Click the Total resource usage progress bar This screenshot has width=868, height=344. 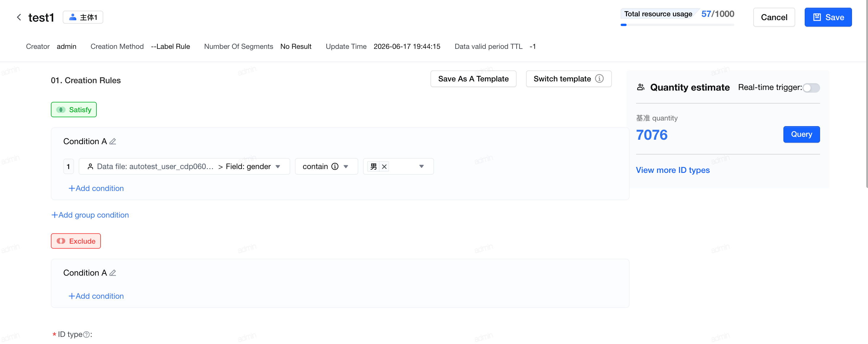point(677,25)
